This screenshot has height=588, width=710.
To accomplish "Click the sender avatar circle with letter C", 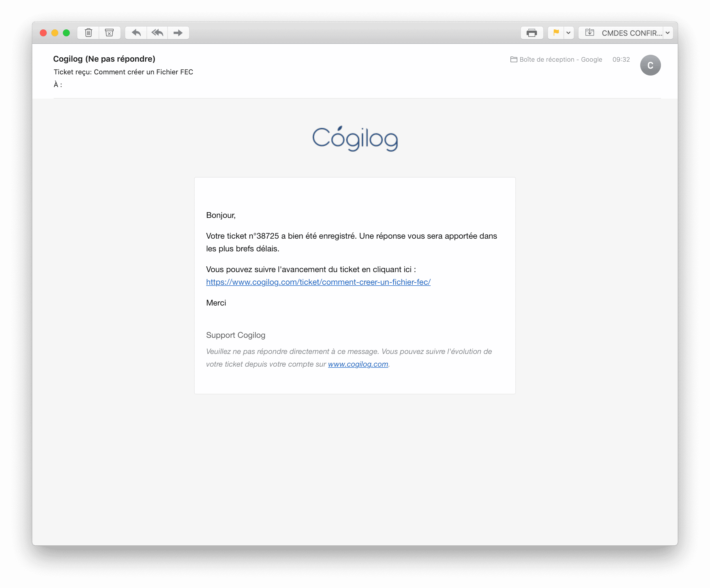I will pos(650,65).
